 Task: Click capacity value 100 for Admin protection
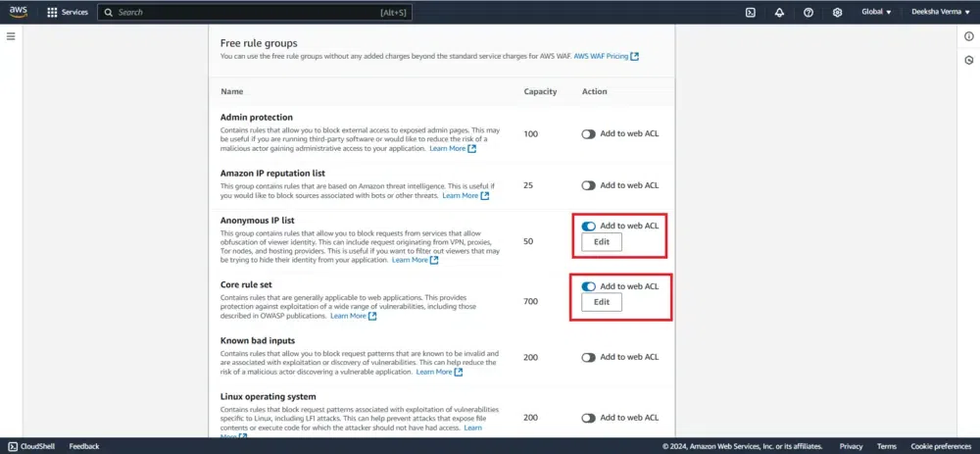pyautogui.click(x=530, y=133)
